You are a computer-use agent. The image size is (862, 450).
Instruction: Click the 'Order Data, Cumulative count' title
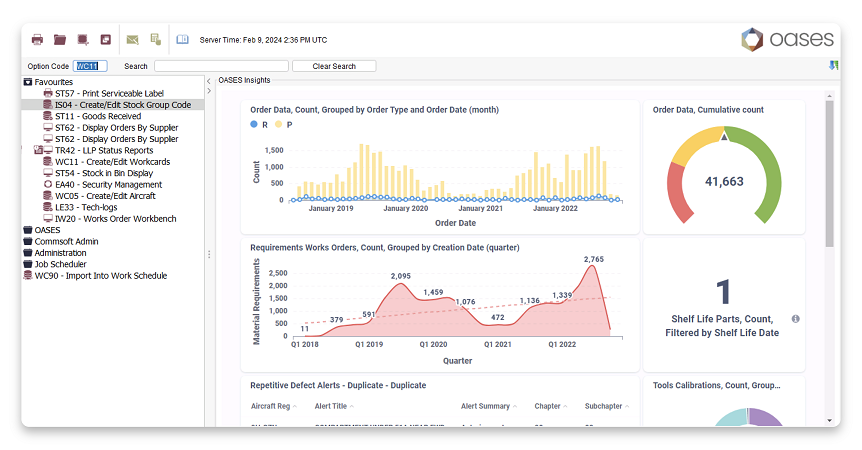[708, 110]
